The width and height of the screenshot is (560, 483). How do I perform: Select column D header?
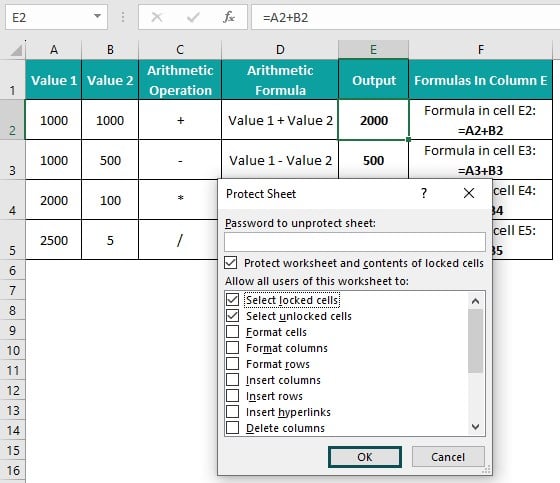pos(280,50)
